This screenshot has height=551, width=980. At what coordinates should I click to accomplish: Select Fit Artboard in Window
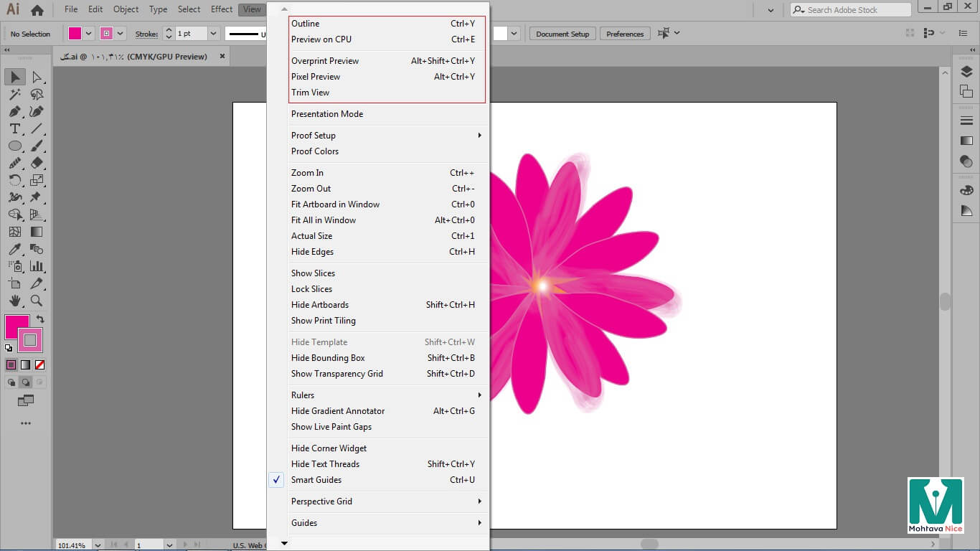335,204
